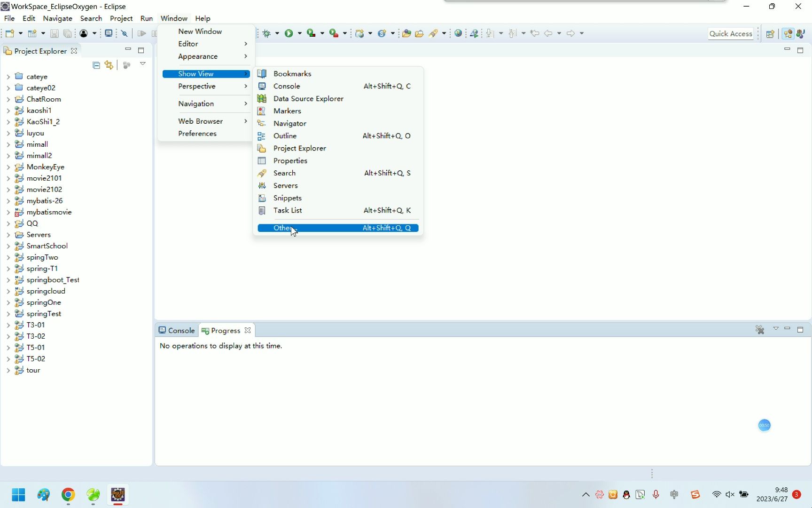812x508 pixels.
Task: Click the New file toolbar icon
Action: [10, 33]
